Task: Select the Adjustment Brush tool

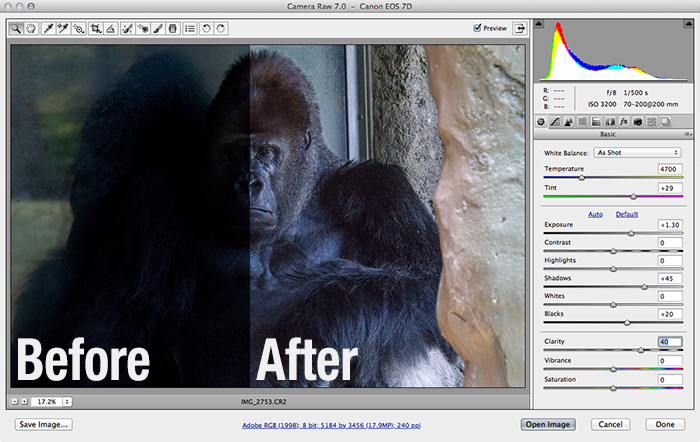Action: coord(158,29)
